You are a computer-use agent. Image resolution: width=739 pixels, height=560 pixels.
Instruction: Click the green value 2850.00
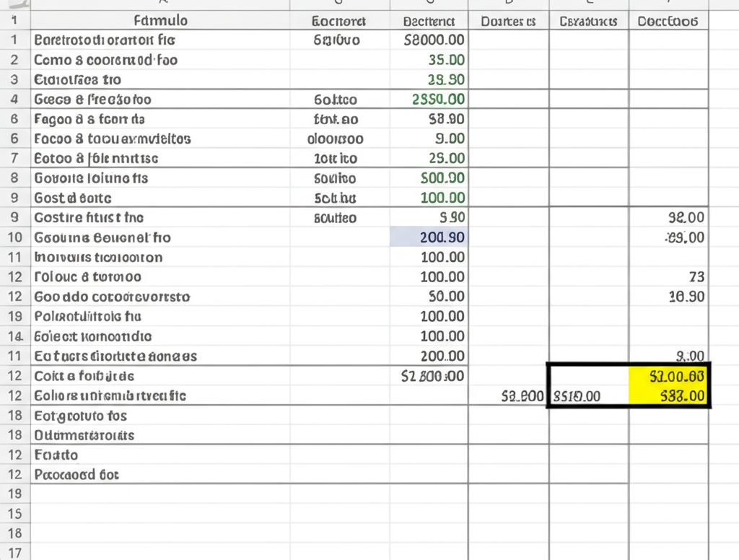[429, 100]
